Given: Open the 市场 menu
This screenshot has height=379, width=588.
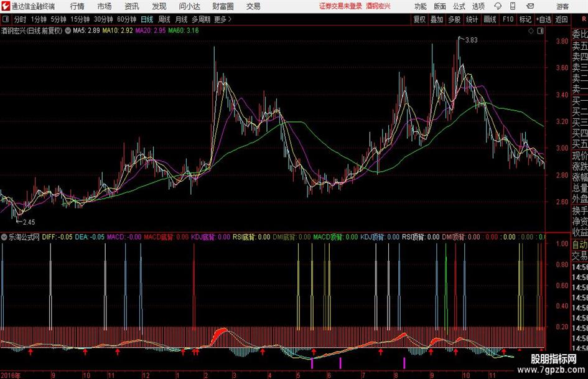Looking at the screenshot, I should [x=105, y=6].
